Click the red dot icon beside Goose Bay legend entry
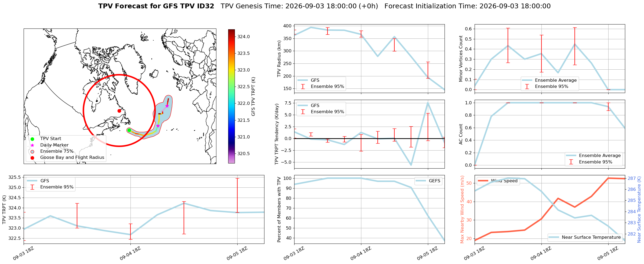644x264 pixels. coord(32,158)
